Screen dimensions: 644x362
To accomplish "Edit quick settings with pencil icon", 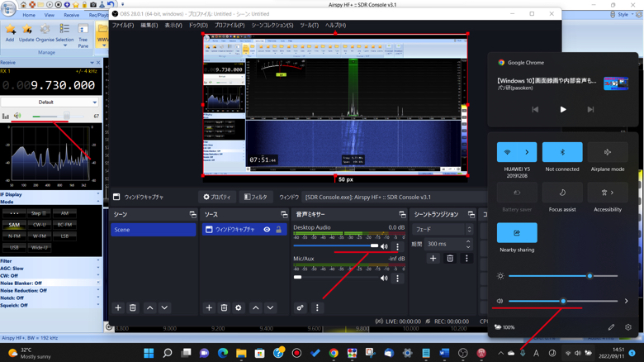I will pos(611,327).
